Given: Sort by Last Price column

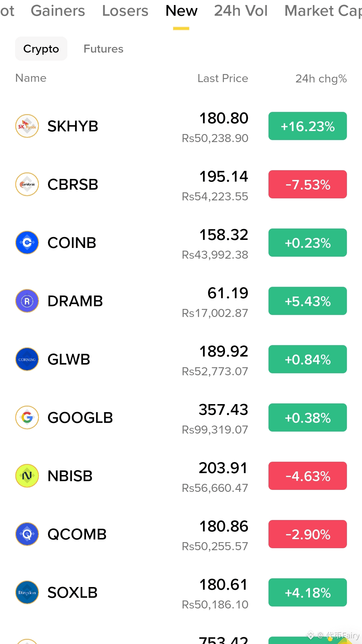Looking at the screenshot, I should point(223,78).
